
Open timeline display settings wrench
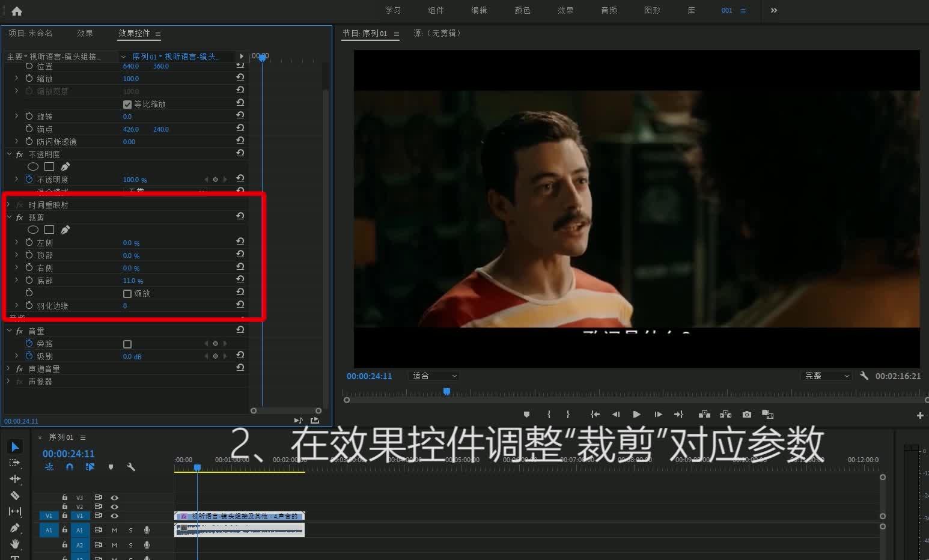pyautogui.click(x=131, y=467)
